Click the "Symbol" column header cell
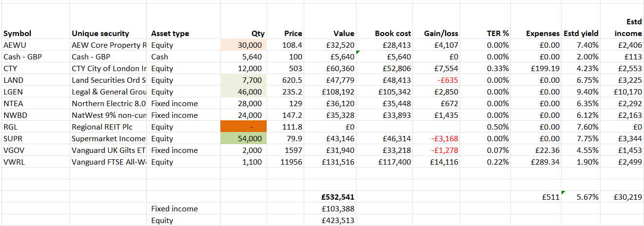 pyautogui.click(x=18, y=34)
